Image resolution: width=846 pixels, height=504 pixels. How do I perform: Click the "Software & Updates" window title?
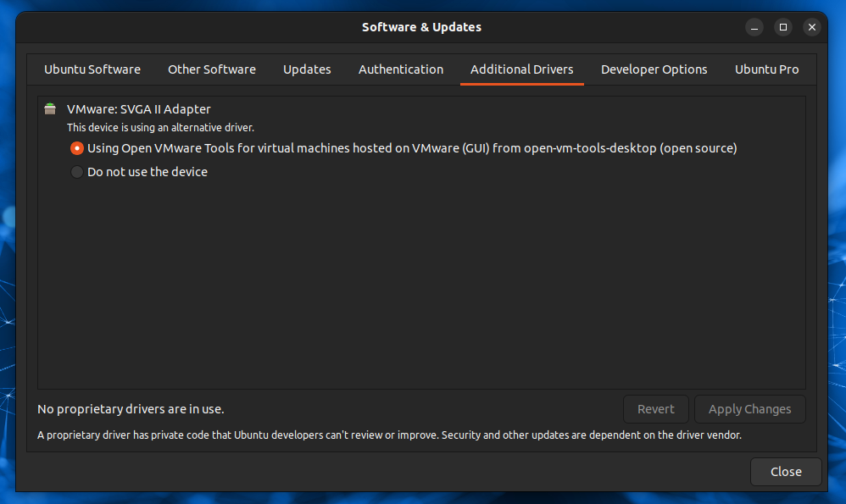coord(421,27)
